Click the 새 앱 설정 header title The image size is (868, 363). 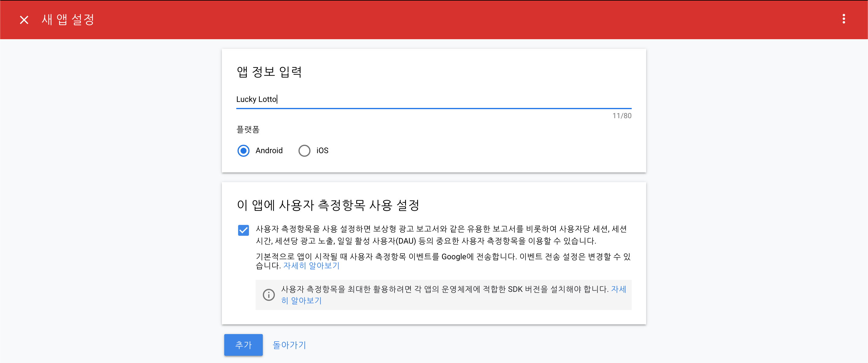[68, 20]
